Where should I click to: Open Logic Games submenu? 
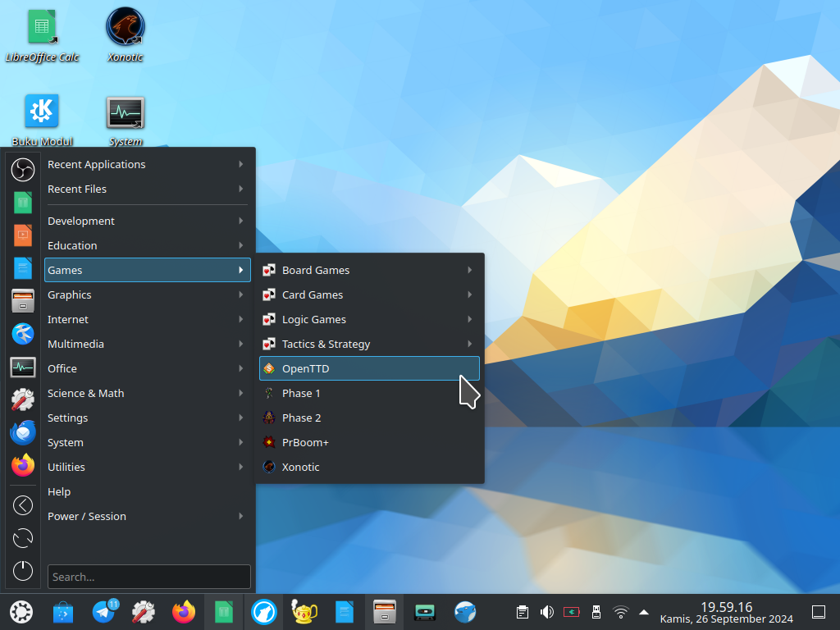(x=370, y=319)
